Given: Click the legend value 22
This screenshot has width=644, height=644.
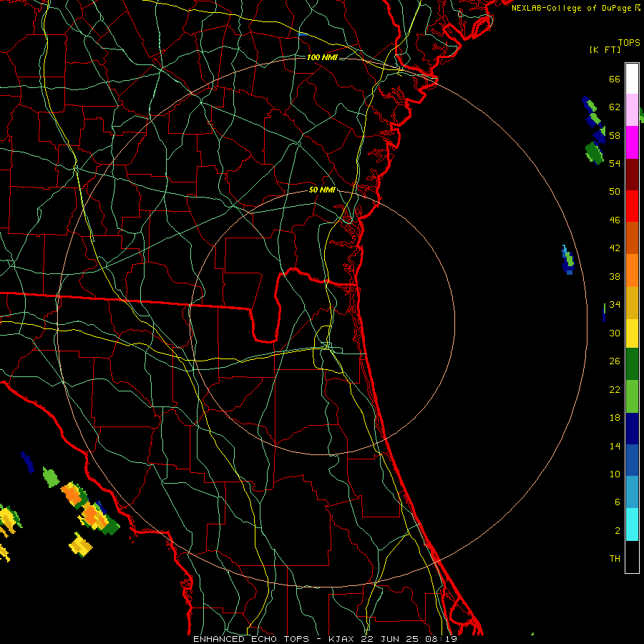Looking at the screenshot, I should pyautogui.click(x=615, y=390).
